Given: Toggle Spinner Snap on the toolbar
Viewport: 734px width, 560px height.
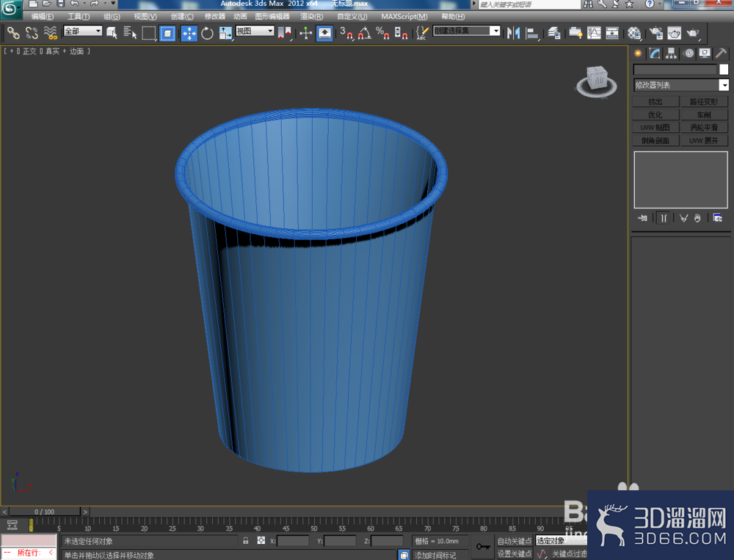Looking at the screenshot, I should [401, 33].
